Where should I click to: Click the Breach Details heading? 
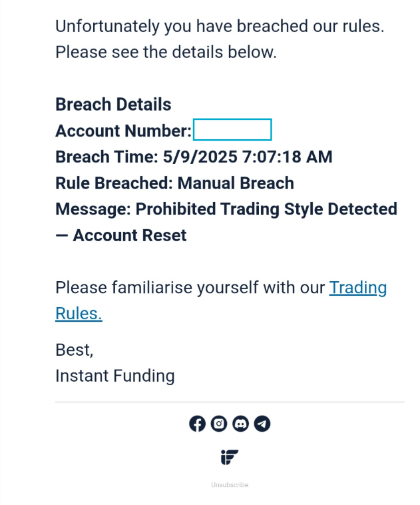point(113,105)
